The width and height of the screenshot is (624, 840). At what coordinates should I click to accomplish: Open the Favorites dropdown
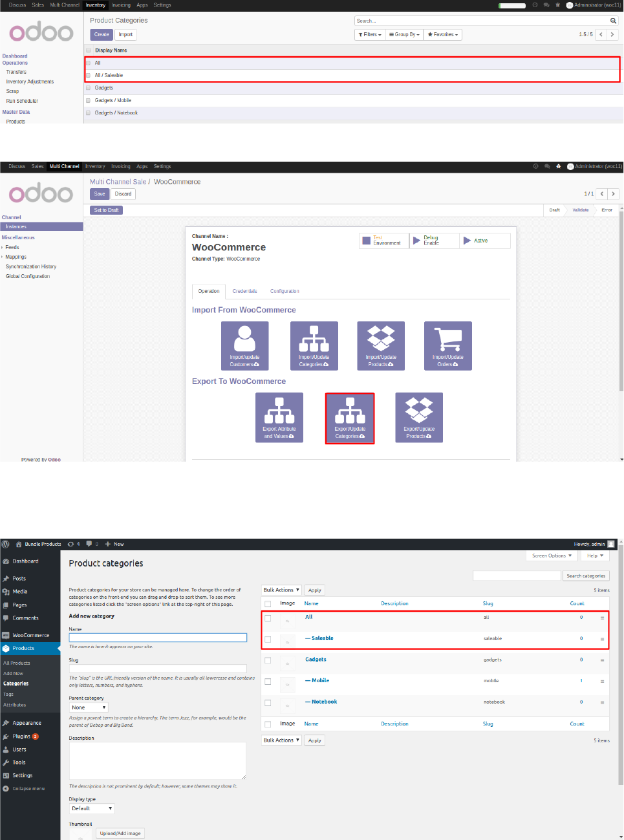coord(443,34)
